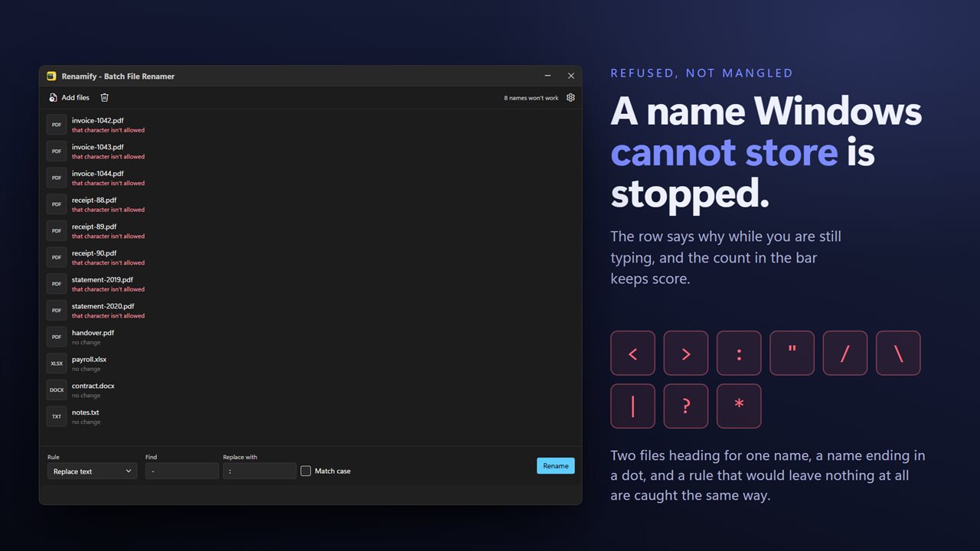Click the trash bin icon to clear the list
Screen dimensions: 980x551
point(105,98)
